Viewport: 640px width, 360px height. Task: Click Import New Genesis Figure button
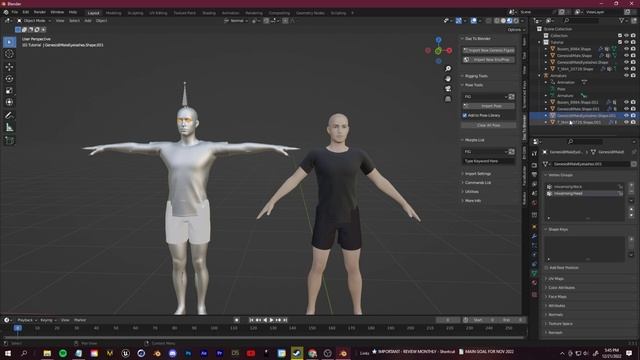tap(489, 50)
